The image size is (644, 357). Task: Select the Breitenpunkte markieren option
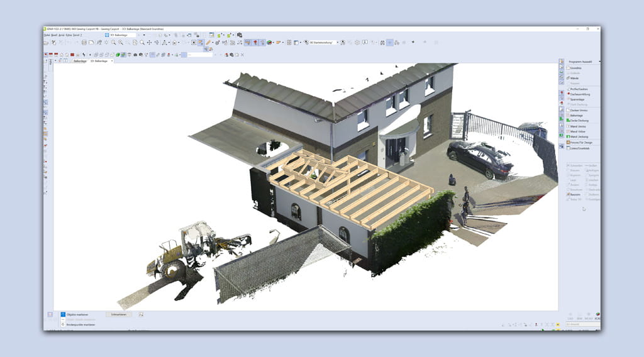pyautogui.click(x=80, y=324)
